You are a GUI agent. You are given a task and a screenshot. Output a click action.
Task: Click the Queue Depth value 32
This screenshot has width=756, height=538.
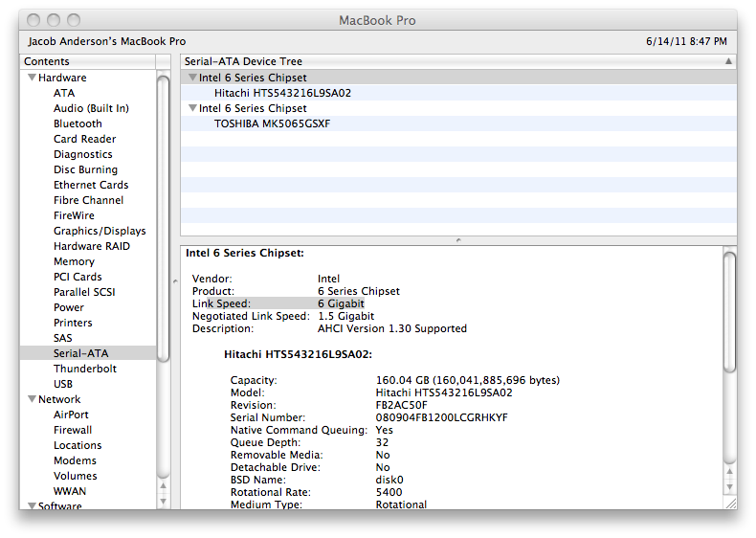(x=382, y=442)
